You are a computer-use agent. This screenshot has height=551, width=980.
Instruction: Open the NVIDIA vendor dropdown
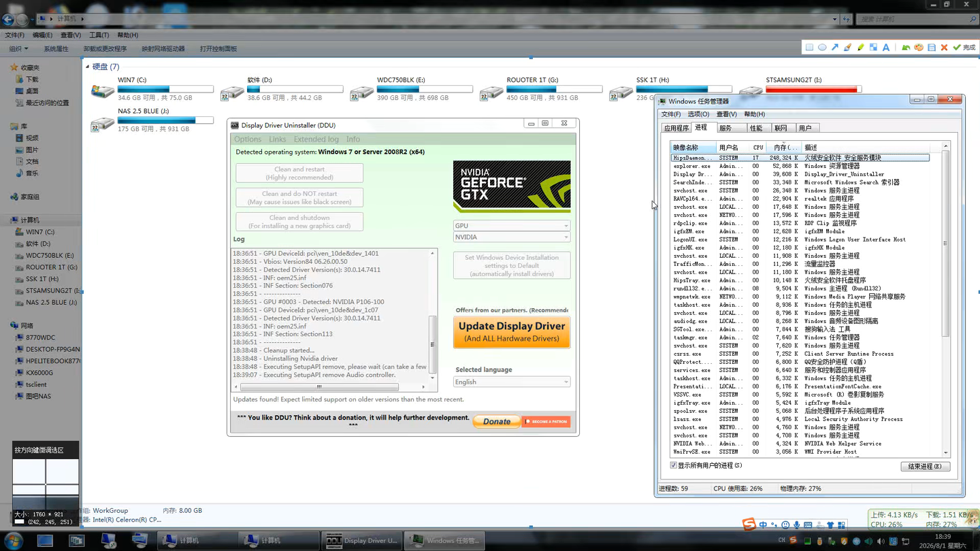(512, 237)
